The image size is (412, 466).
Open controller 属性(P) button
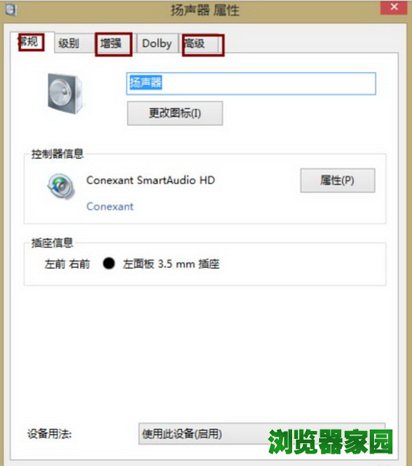[337, 180]
